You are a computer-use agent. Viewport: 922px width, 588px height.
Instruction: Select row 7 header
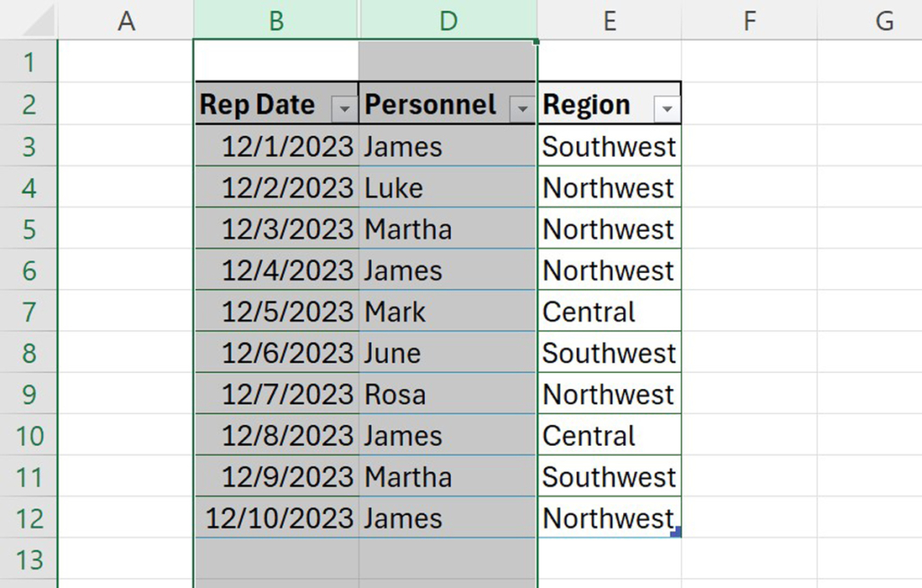click(x=28, y=311)
